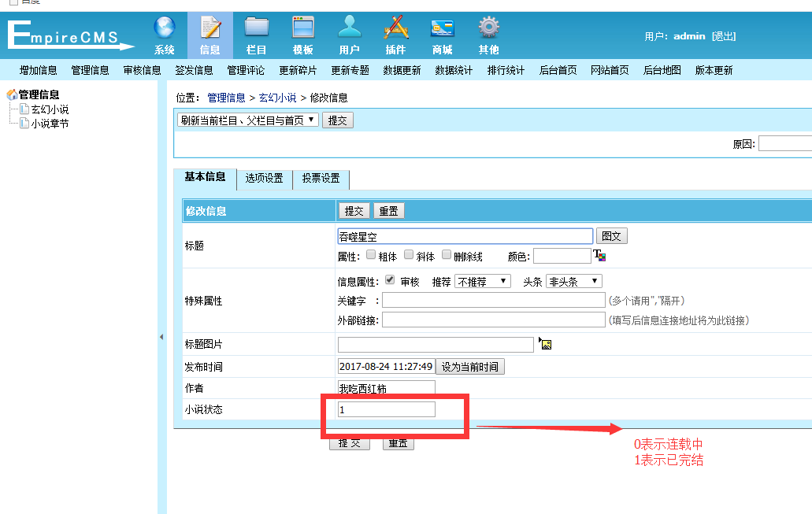Click the 插件 plugin icon

(x=395, y=28)
